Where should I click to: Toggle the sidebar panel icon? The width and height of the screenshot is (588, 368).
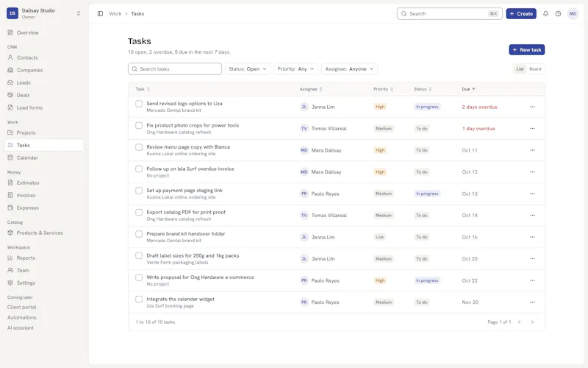tap(100, 13)
